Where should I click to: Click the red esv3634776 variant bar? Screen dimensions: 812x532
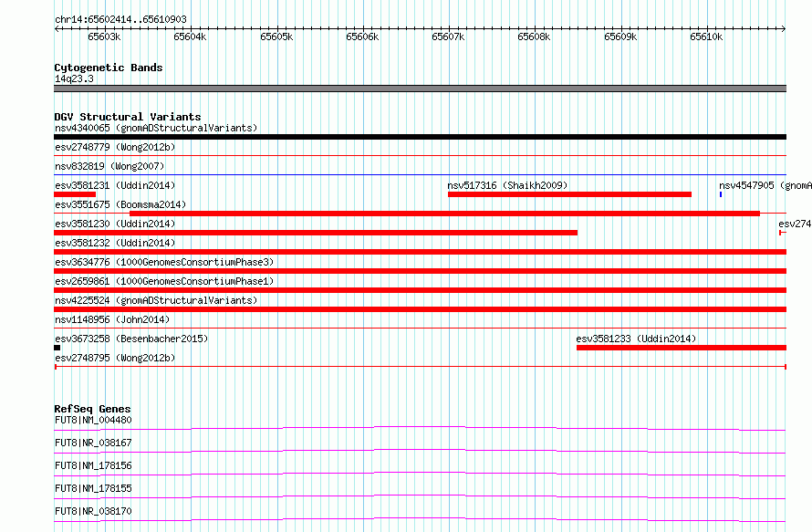[x=420, y=271]
